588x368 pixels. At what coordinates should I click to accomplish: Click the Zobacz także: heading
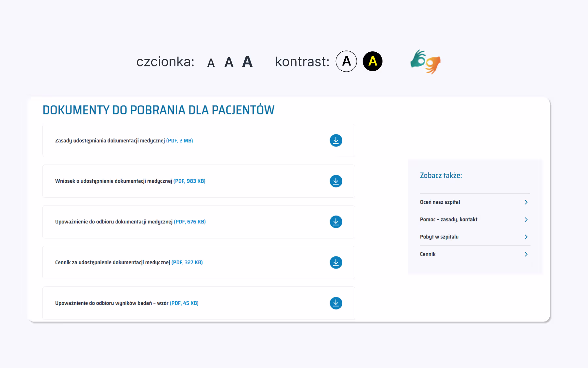441,175
